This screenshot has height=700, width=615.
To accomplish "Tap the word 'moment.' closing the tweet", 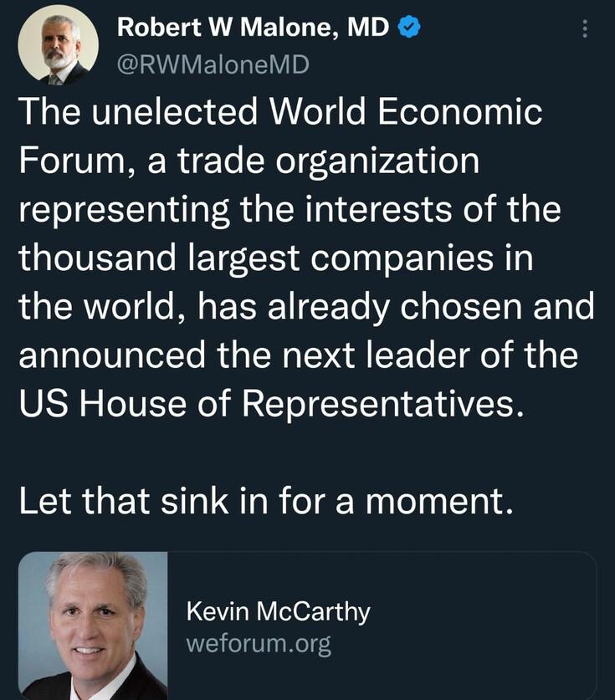I will [x=439, y=500].
